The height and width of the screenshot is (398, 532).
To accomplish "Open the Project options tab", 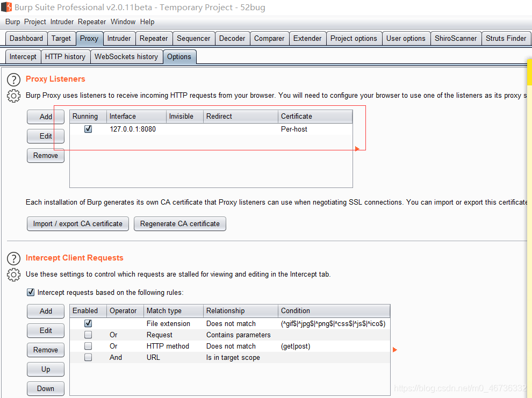I will pyautogui.click(x=354, y=38).
